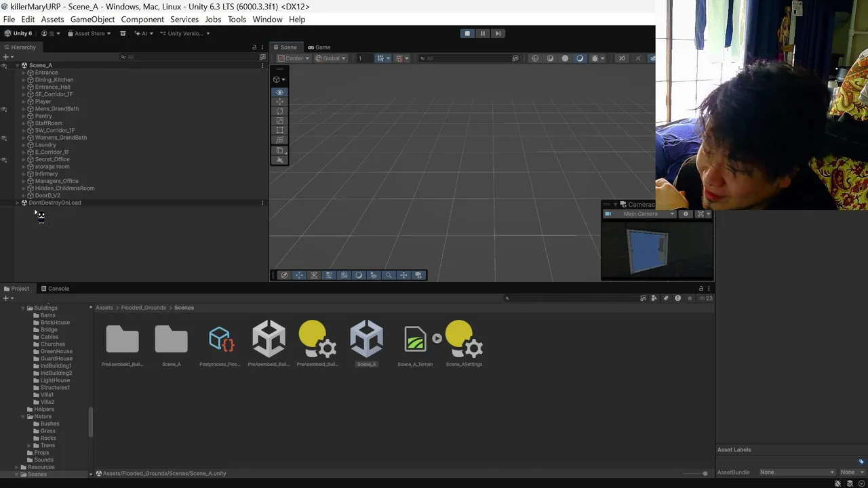Adjust the Project icon size slider

tap(694, 473)
